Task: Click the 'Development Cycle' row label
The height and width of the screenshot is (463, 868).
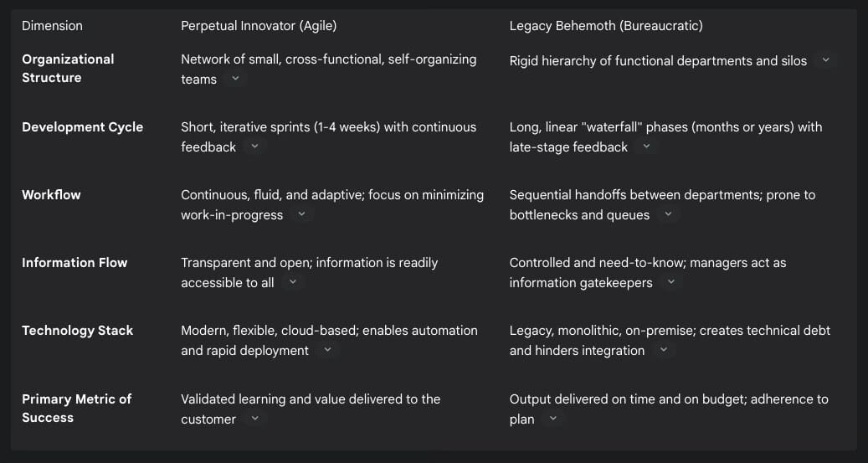Action: click(83, 127)
